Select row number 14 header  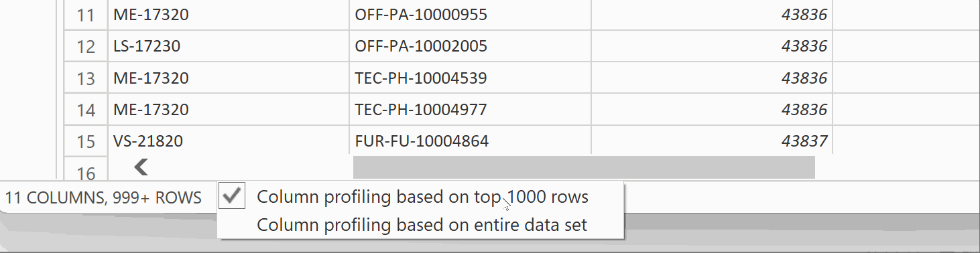tap(86, 109)
